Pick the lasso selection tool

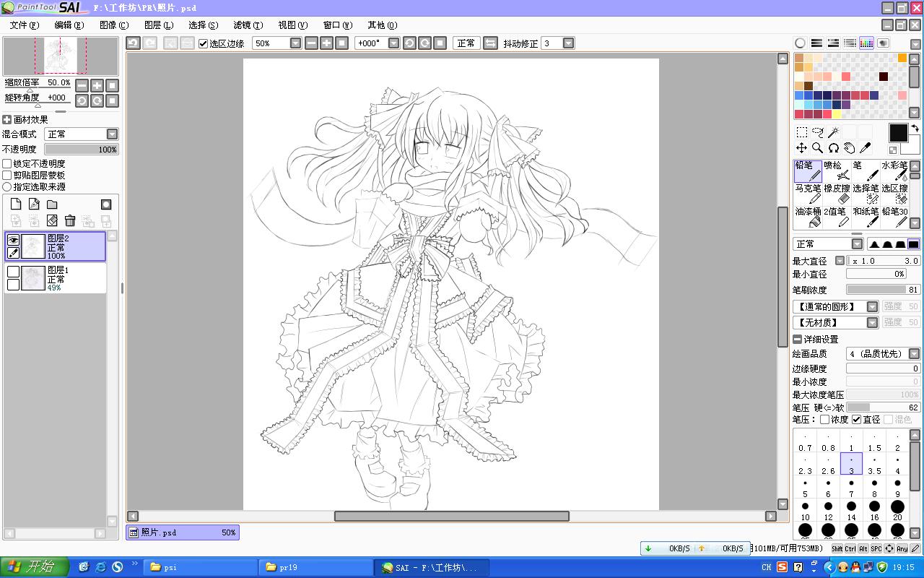818,132
